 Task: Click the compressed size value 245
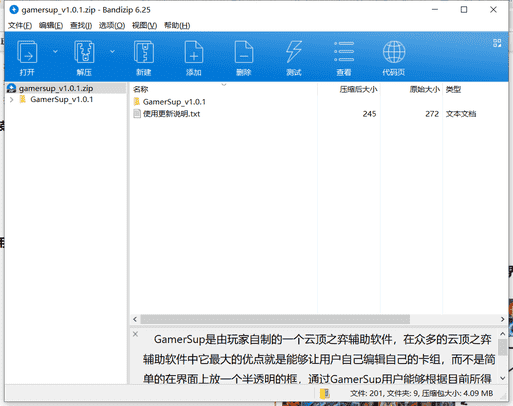pyautogui.click(x=369, y=114)
